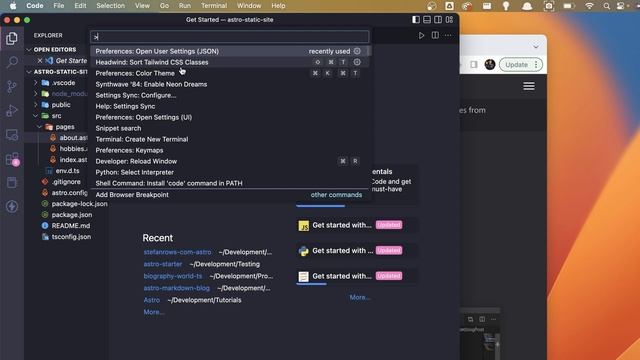Open Remote Explorer in activity bar
This screenshot has height=360, width=640.
pos(12,135)
